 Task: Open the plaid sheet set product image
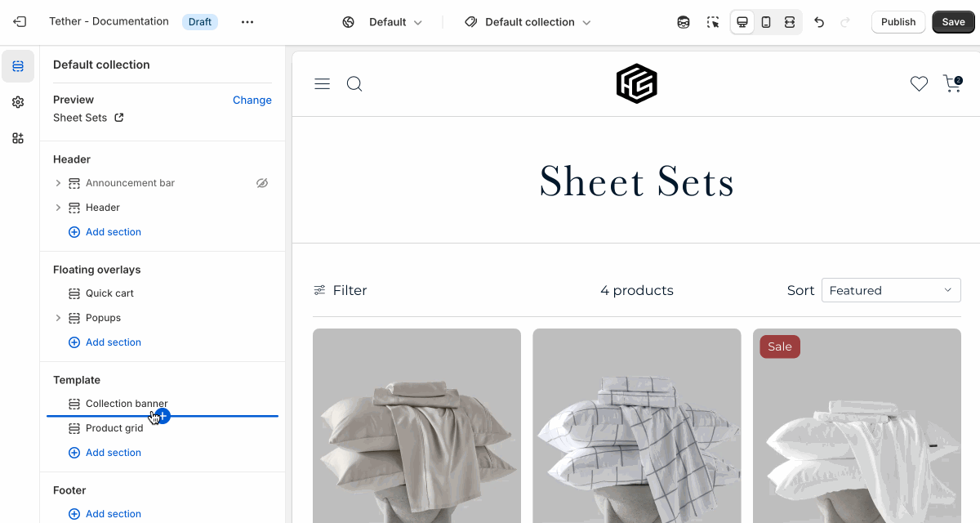tap(637, 426)
